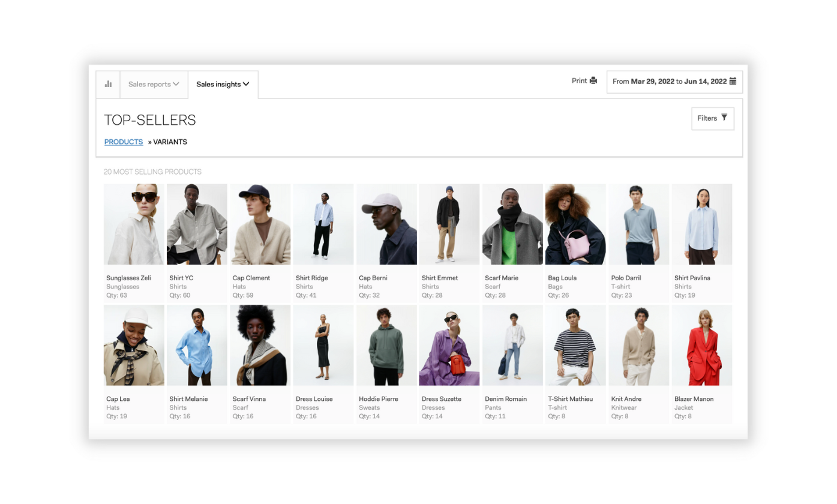Image resolution: width=837 pixels, height=504 pixels.
Task: Click the 'Shirt YC' product name
Action: tap(181, 278)
